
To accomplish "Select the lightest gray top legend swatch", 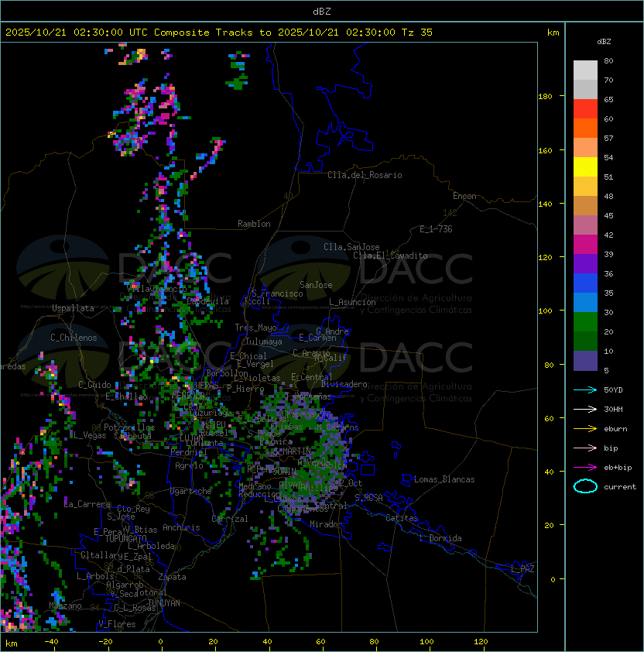I will coord(585,70).
